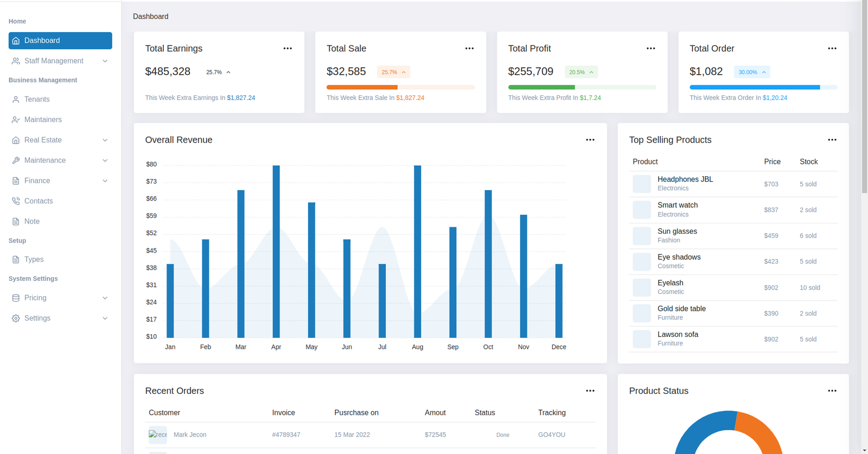Expand the Real Estate submenu chevron
The image size is (868, 454).
(105, 140)
